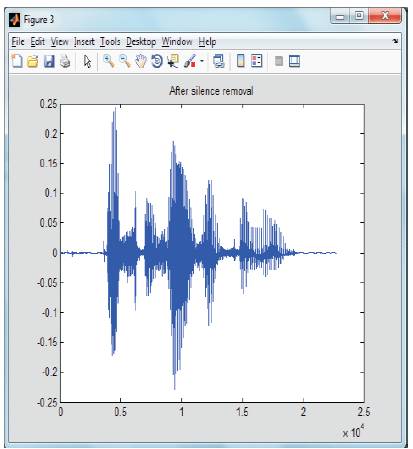Save the figure with the floppy disk icon

(x=49, y=61)
